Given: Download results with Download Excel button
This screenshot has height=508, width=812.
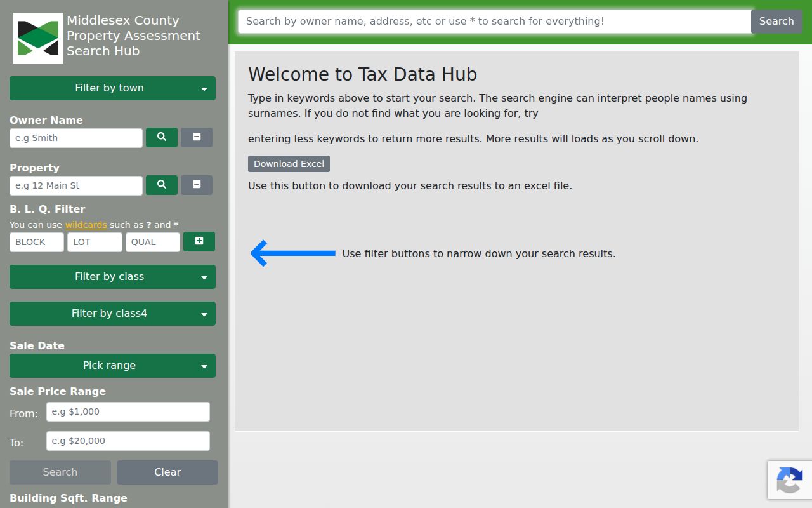Looking at the screenshot, I should [289, 164].
